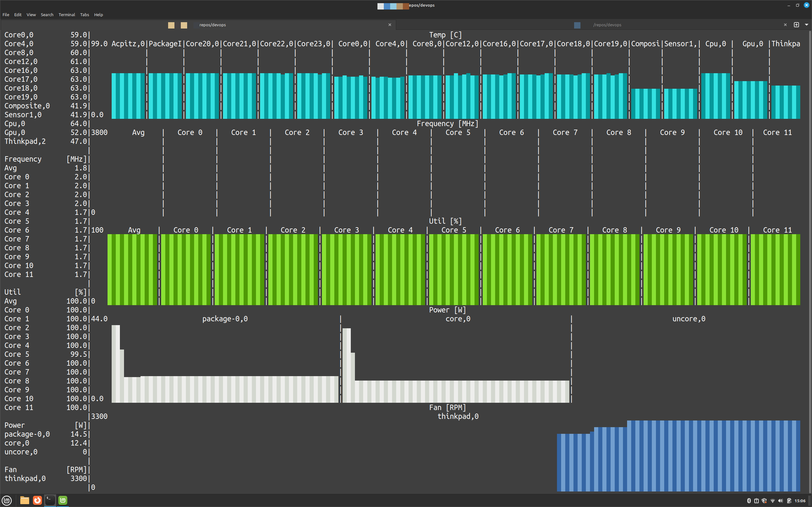Open the green Mint app in taskbar
The width and height of the screenshot is (812, 507).
tap(63, 500)
